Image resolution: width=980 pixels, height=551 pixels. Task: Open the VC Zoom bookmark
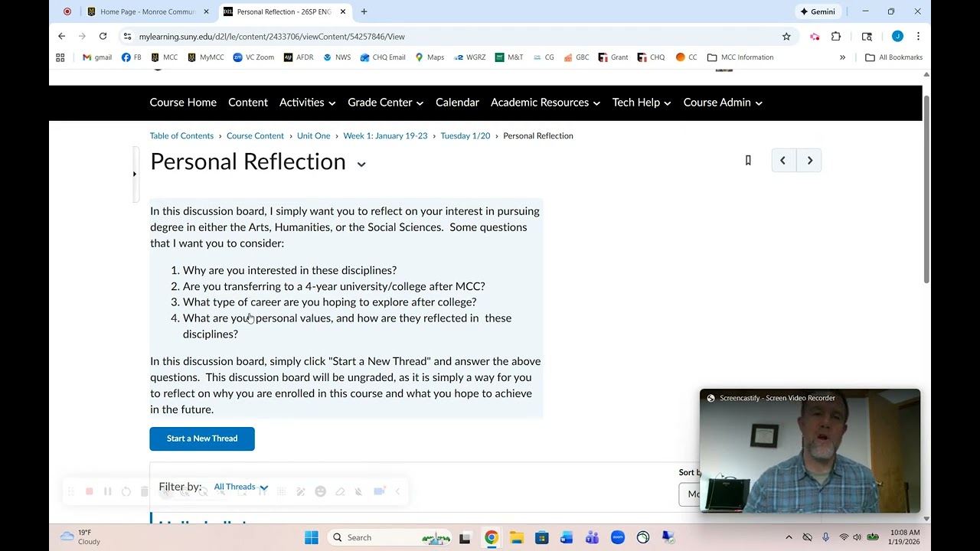pos(253,57)
